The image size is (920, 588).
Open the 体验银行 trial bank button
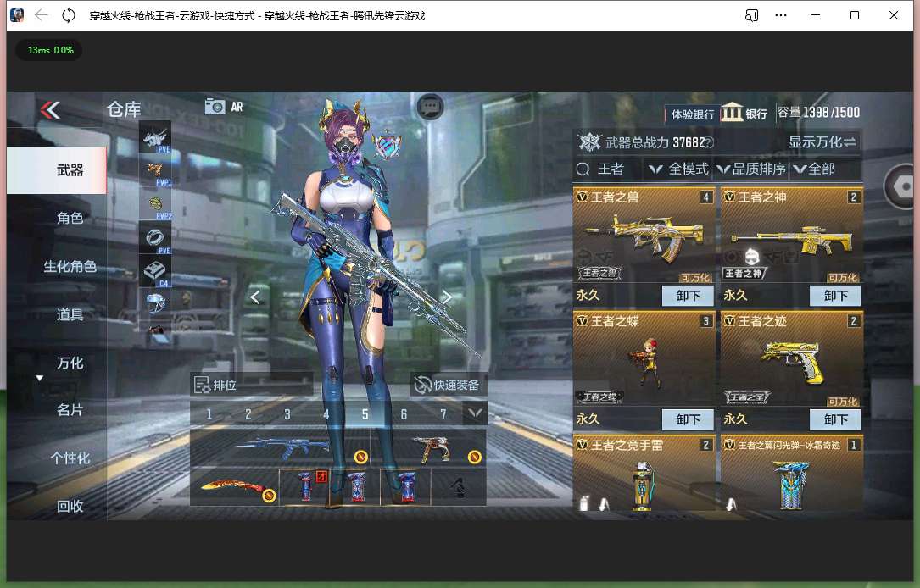tap(693, 114)
